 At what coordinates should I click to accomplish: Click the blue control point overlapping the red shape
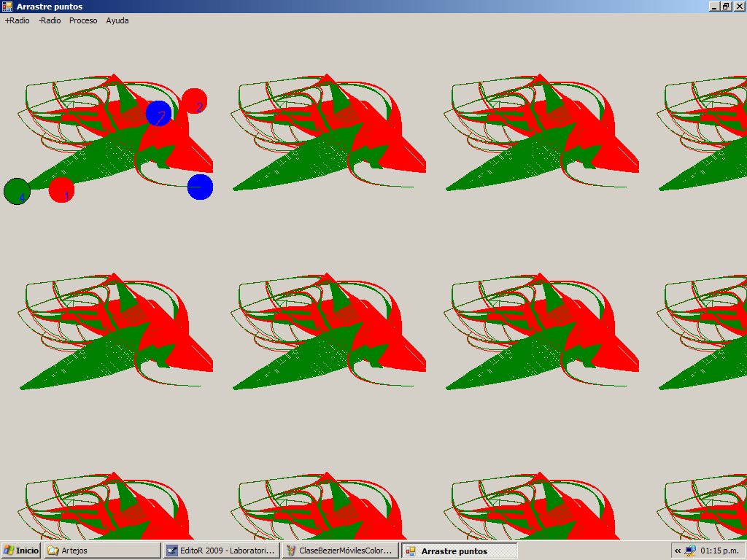[x=158, y=114]
